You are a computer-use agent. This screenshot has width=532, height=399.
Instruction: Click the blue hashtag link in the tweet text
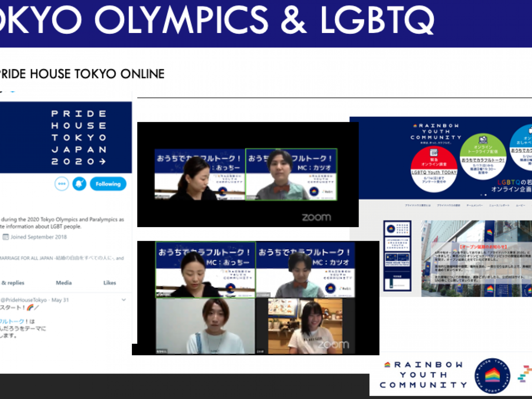(12, 321)
